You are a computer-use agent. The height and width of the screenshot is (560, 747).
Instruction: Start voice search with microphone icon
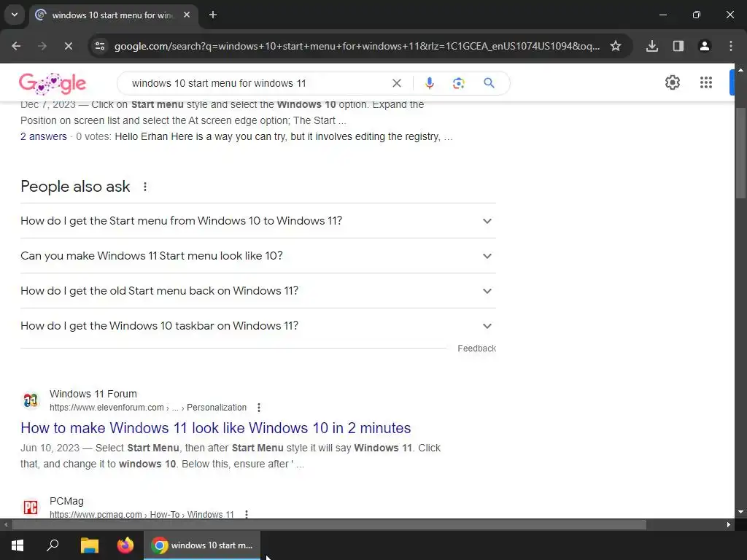(429, 83)
